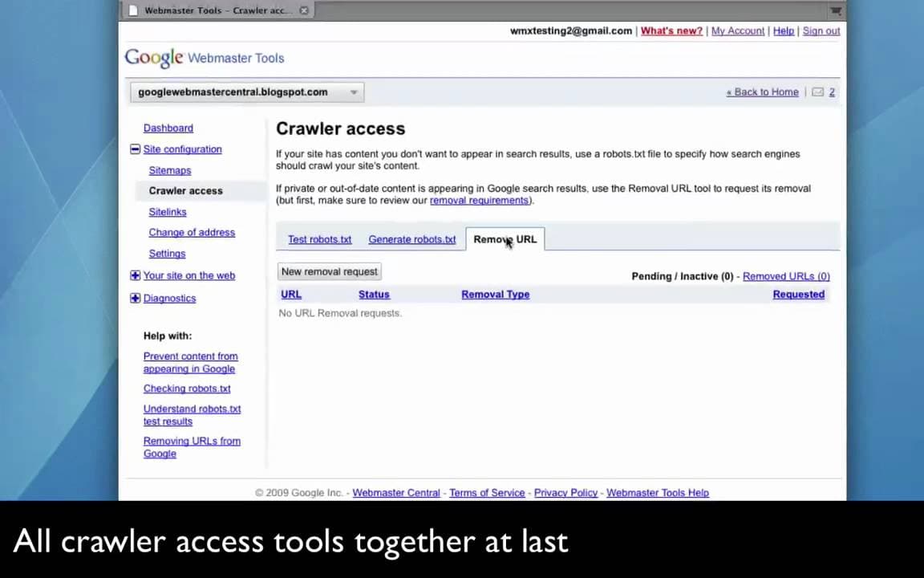Select Crawler access in sidebar

(x=185, y=190)
